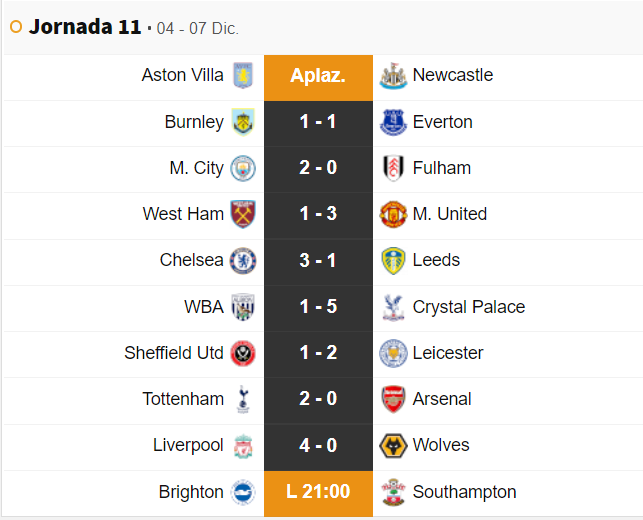Click the West Ham crest icon
The width and height of the screenshot is (643, 520).
point(243,214)
